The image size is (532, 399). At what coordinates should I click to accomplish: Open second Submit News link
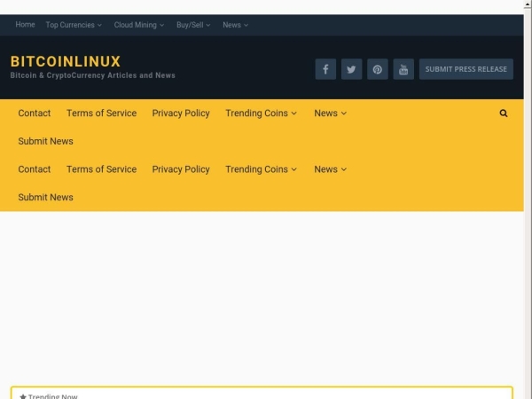(x=45, y=197)
